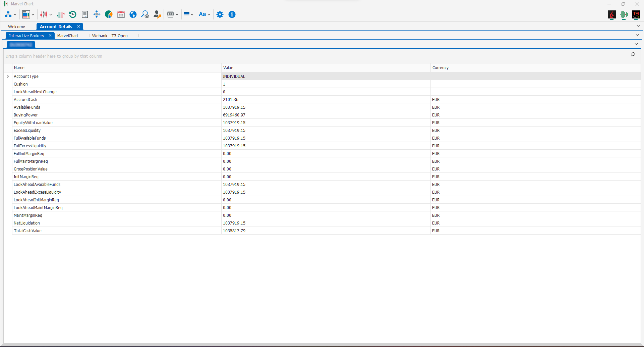644x347 pixels.
Task: Sort by the Currency column header
Action: tap(536, 68)
